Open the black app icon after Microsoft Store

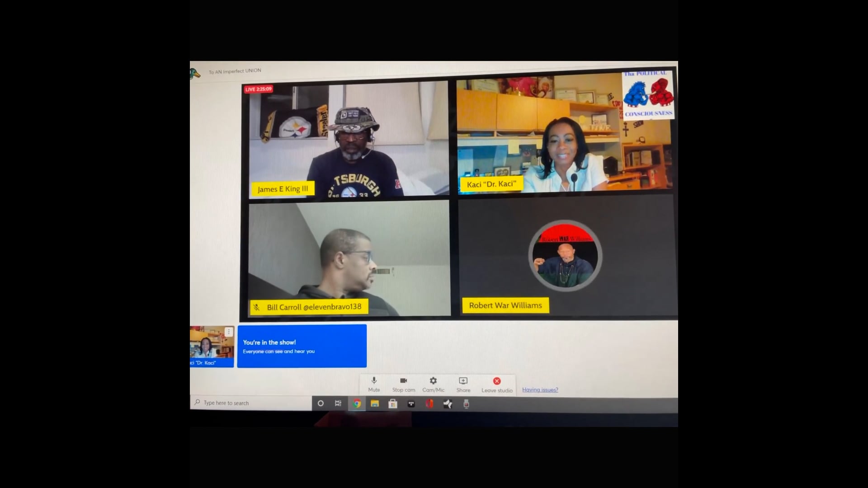pos(411,404)
